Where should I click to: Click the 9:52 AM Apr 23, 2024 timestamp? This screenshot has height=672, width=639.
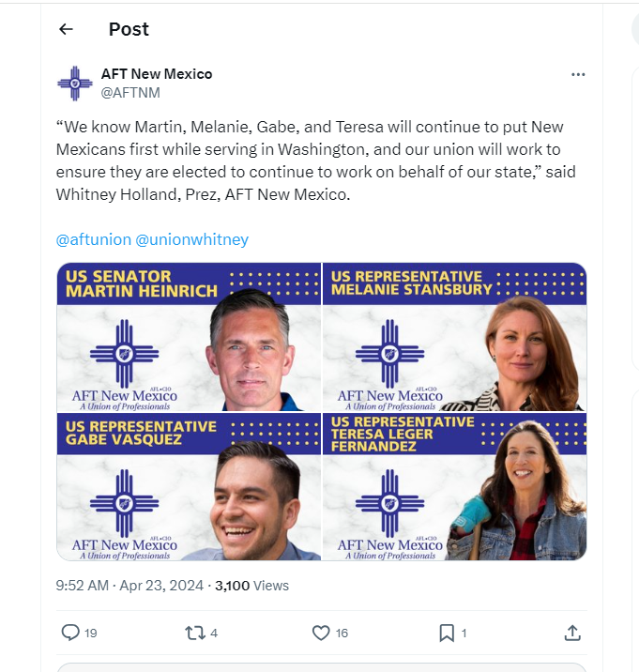point(129,586)
